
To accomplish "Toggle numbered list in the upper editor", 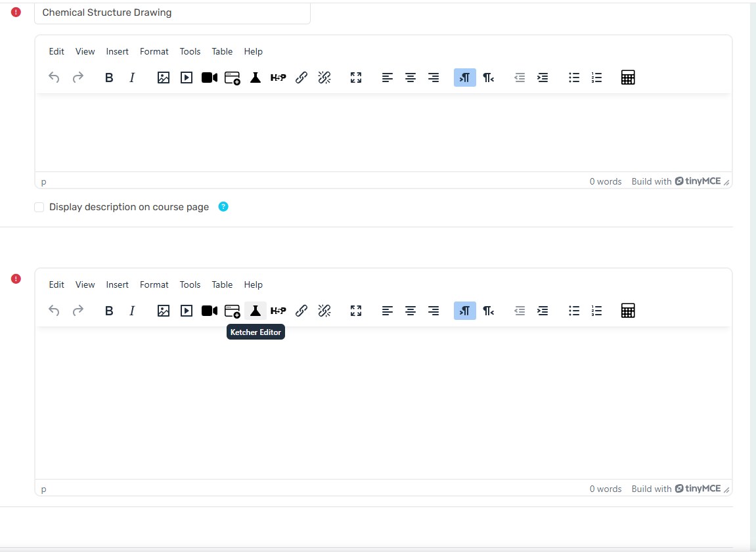I will click(597, 78).
